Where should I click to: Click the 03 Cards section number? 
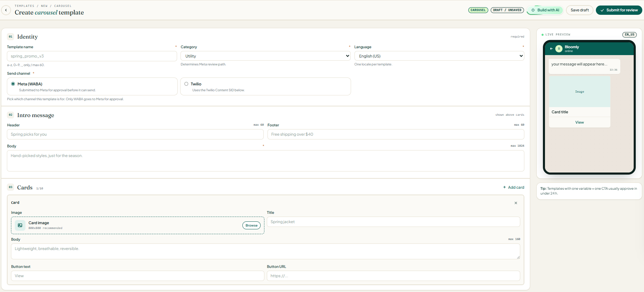tap(11, 187)
